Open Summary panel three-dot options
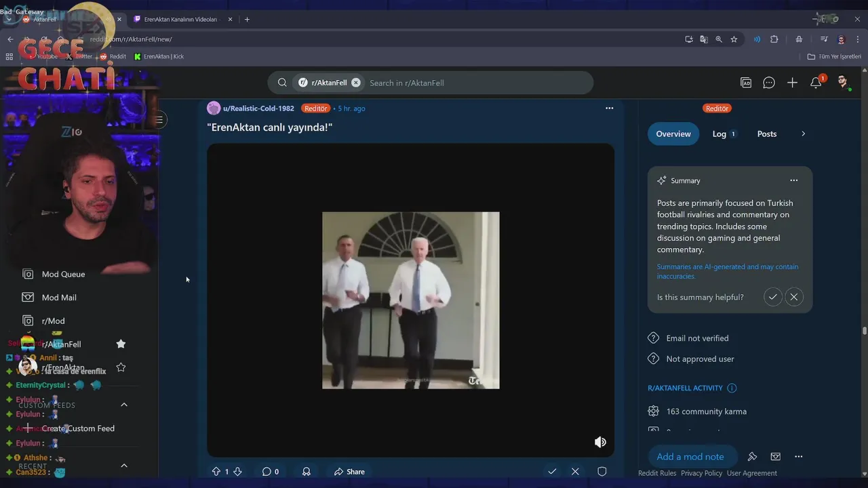 (x=793, y=180)
